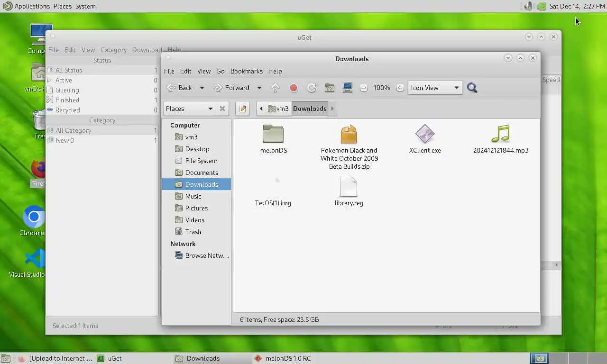Select Queuing status in uGet
Screen dimensions: 607x364
[x=102, y=90]
